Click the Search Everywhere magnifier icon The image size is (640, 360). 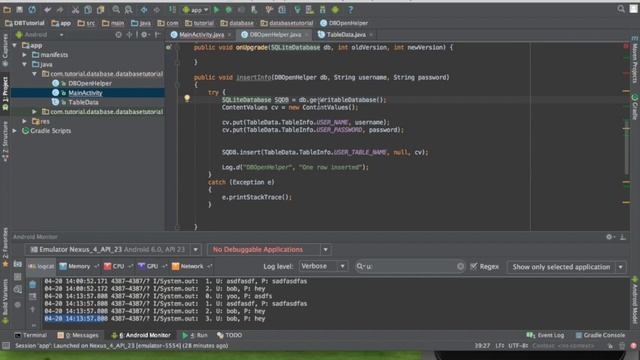[621, 9]
